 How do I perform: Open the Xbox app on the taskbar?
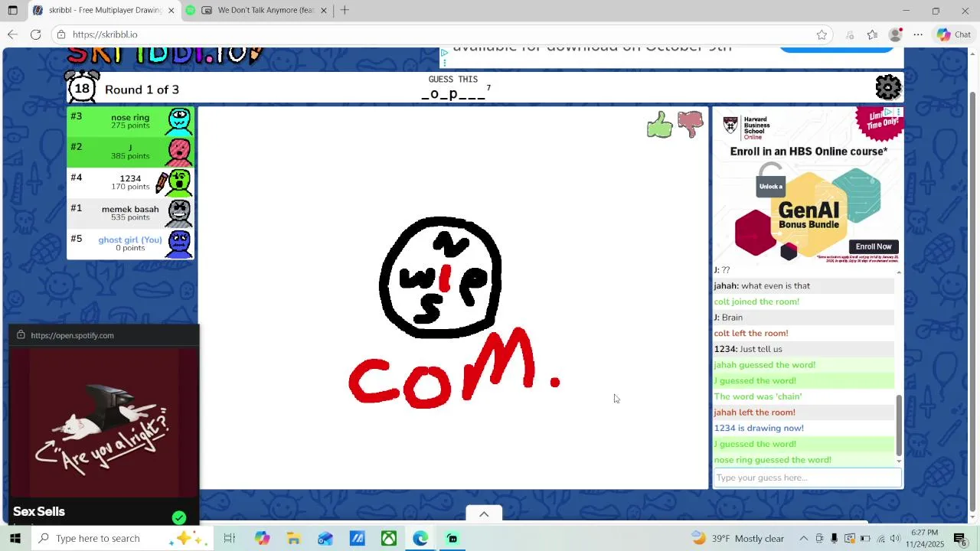[x=389, y=539]
